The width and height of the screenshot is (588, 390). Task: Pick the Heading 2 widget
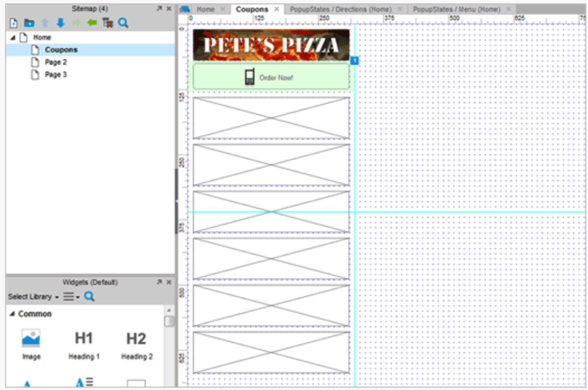(136, 345)
